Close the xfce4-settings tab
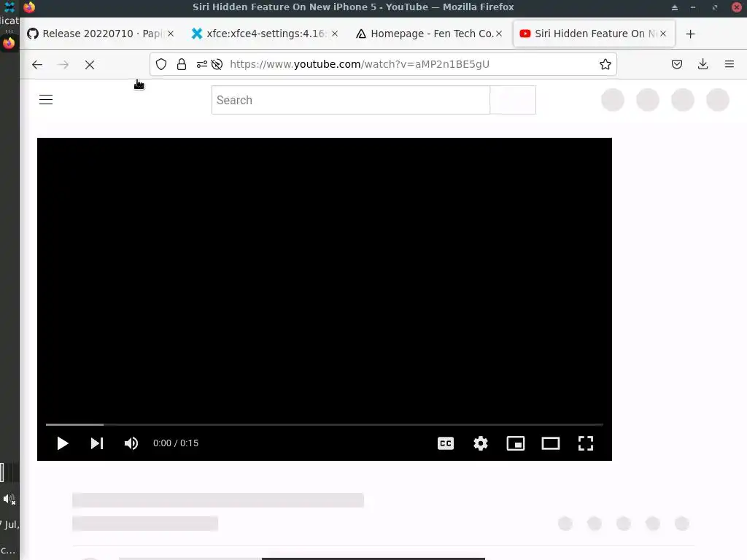This screenshot has height=560, width=747. click(335, 34)
